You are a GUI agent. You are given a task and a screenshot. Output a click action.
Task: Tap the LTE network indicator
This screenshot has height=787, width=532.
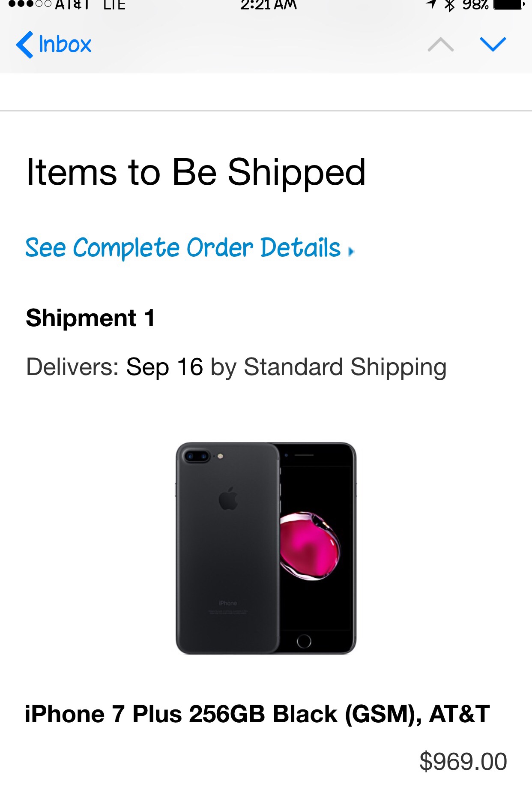(114, 5)
